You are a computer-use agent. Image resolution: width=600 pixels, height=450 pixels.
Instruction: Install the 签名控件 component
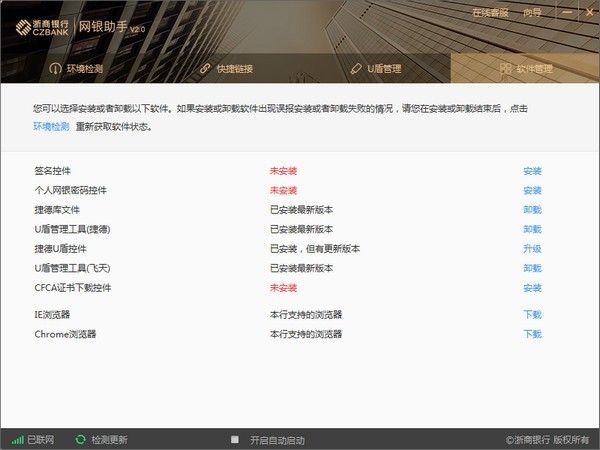pos(532,171)
